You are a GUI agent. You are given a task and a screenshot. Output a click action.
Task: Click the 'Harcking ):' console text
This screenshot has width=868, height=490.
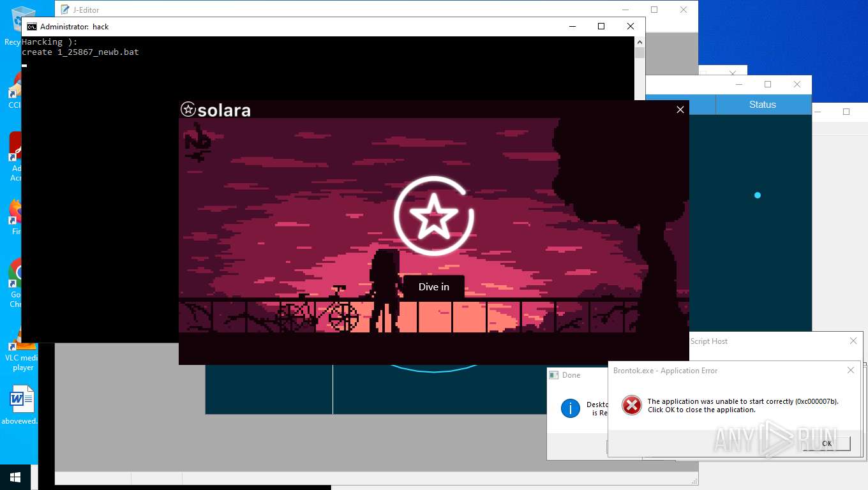pyautogui.click(x=49, y=42)
